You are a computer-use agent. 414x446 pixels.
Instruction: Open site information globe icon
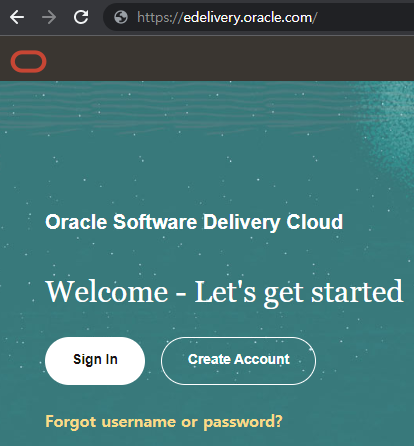[121, 17]
